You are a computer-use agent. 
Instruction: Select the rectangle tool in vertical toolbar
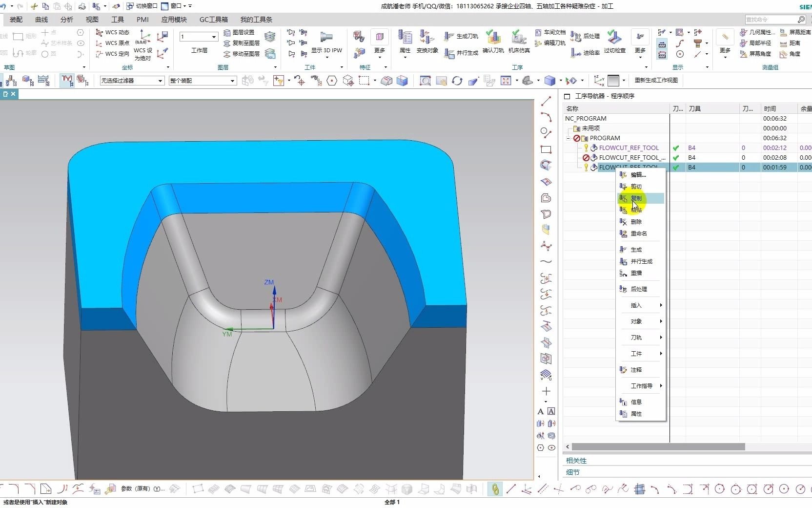click(x=546, y=149)
